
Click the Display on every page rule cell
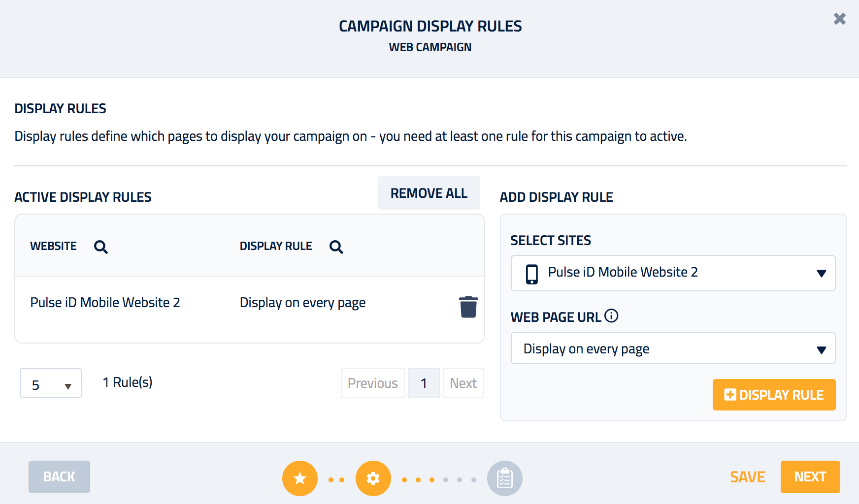point(302,303)
